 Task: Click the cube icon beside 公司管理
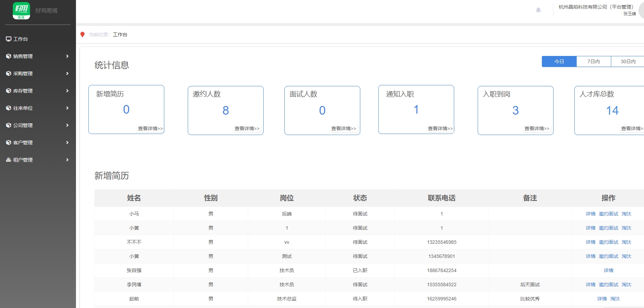click(9, 125)
